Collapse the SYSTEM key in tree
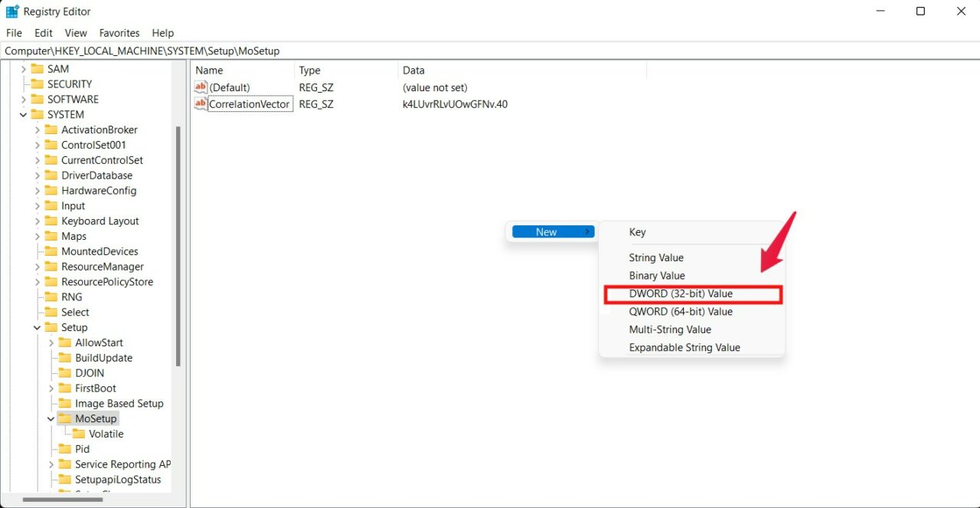 coord(23,115)
